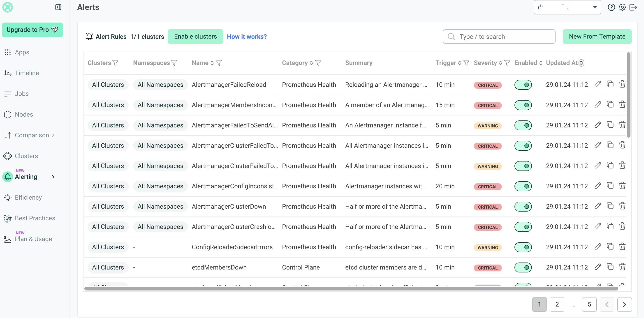The image size is (644, 318).
Task: Expand the Alerting submenu chevron
Action: [x=53, y=177]
